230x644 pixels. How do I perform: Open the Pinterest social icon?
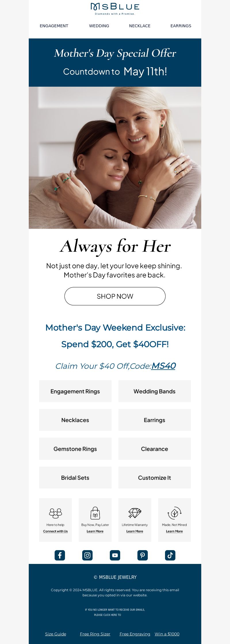[143, 555]
